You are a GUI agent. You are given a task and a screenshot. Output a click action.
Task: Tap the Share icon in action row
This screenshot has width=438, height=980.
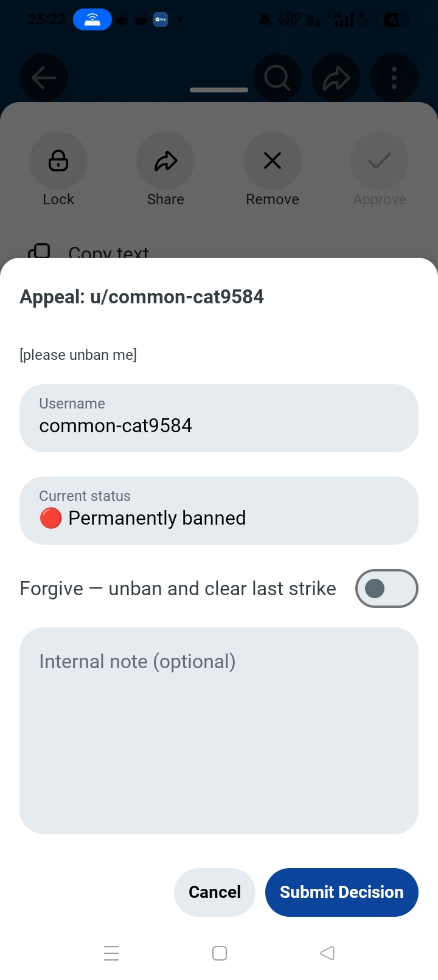click(x=165, y=160)
